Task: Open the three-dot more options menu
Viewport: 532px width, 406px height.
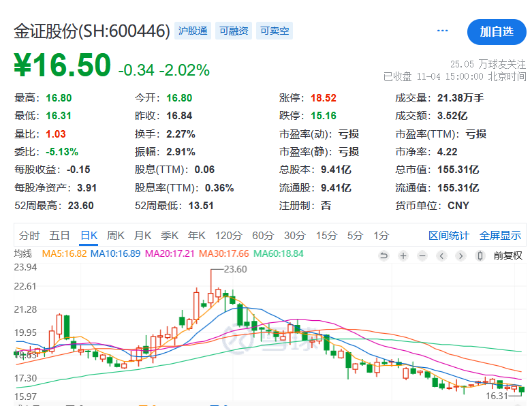Action: (443, 31)
